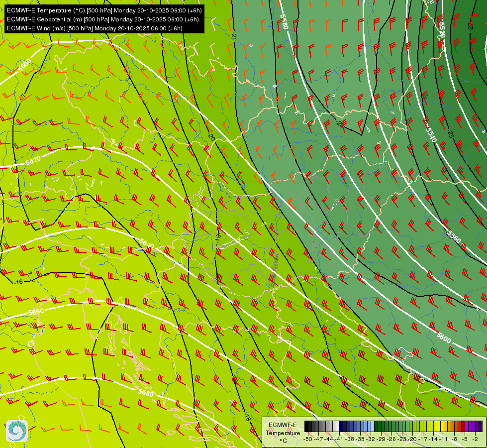The width and height of the screenshot is (487, 448).
Task: Select the ECMWF-E Wind header line
Action: tap(95, 28)
